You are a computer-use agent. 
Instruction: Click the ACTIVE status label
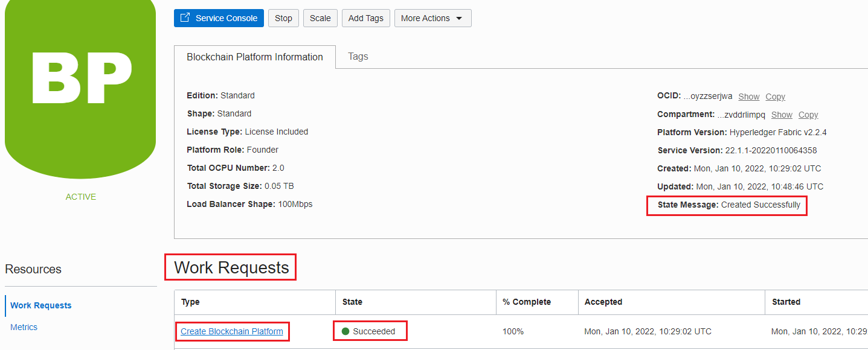[80, 197]
